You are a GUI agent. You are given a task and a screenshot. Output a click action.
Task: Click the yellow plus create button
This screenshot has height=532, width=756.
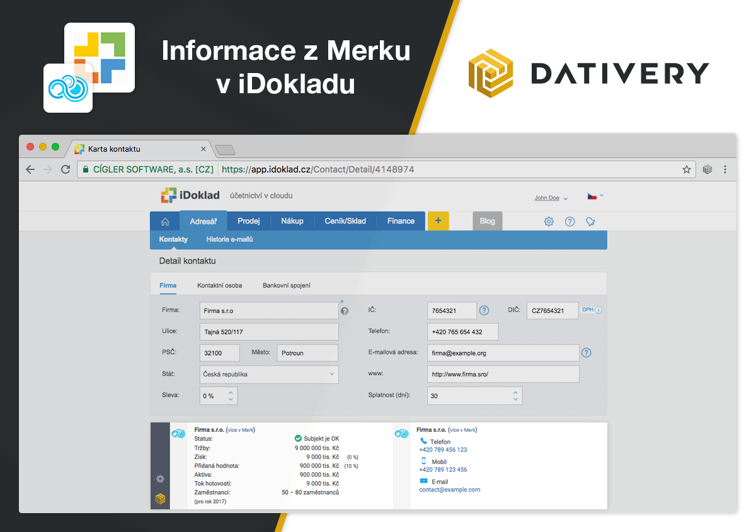(x=438, y=221)
